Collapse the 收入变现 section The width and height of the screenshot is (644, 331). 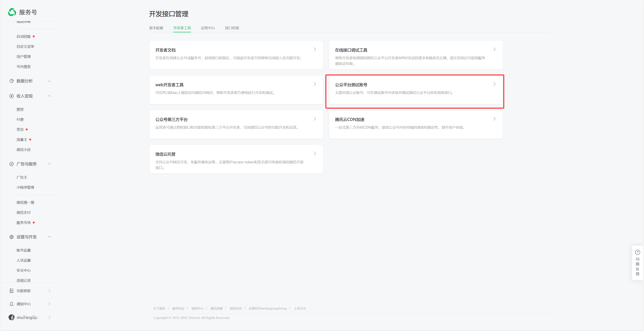(49, 96)
